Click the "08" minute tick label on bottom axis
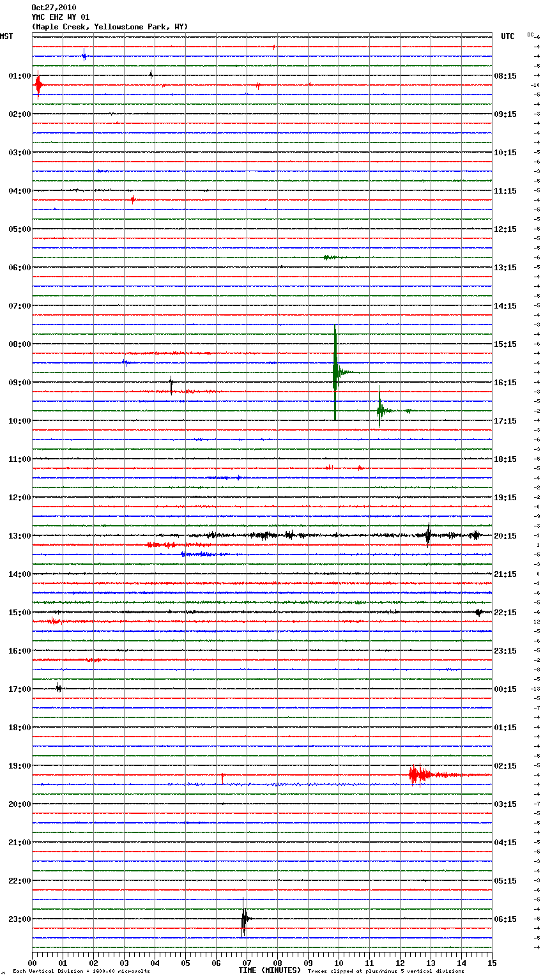The image size is (543, 980). (277, 963)
